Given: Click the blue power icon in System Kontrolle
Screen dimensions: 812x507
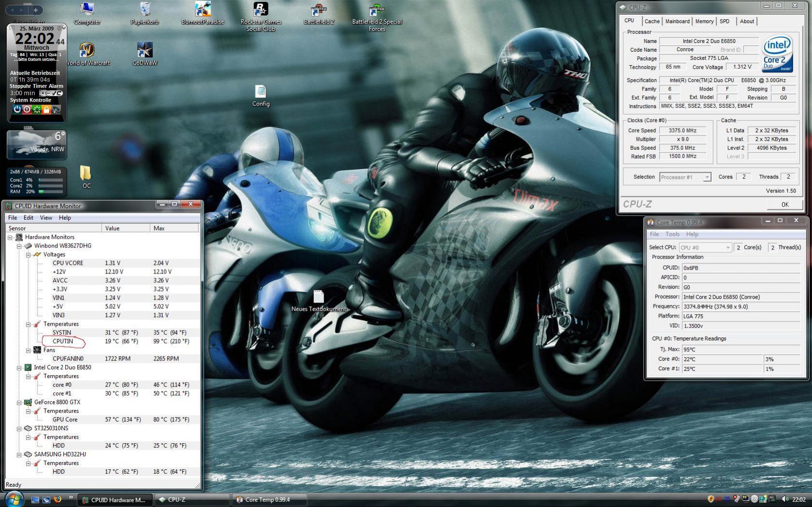Looking at the screenshot, I should [x=17, y=109].
